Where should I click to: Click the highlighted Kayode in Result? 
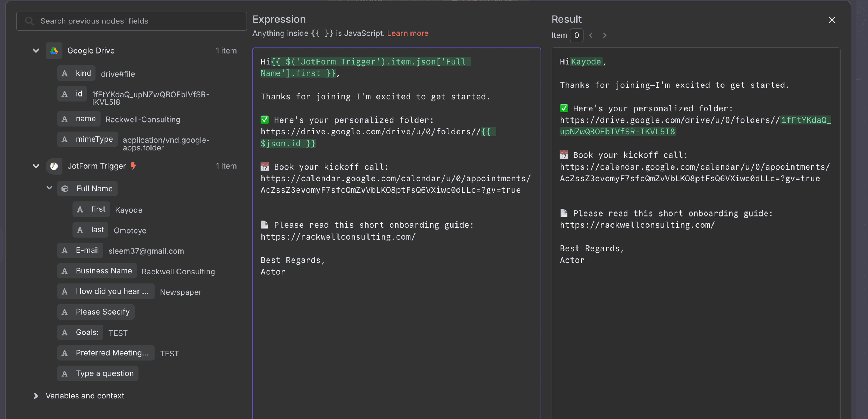click(586, 62)
